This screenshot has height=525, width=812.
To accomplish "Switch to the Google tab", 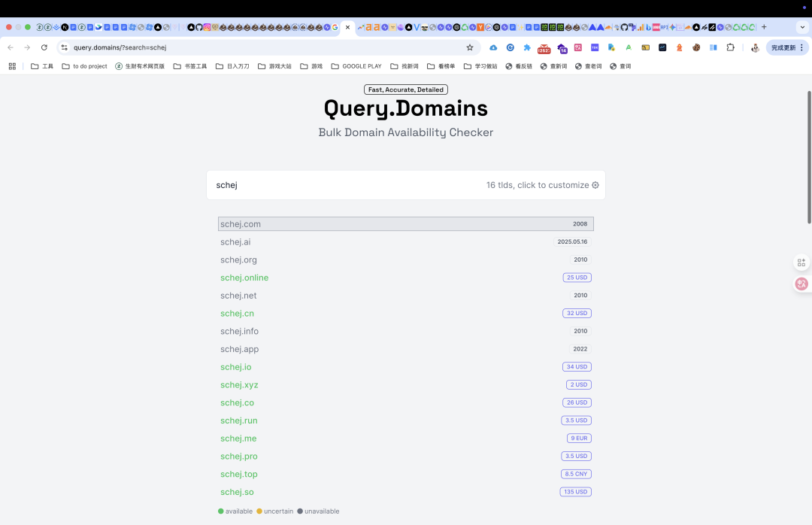I will click(x=335, y=27).
